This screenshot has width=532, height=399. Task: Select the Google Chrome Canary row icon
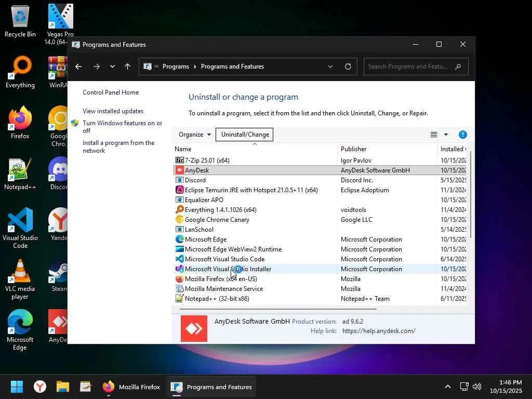[x=179, y=219]
